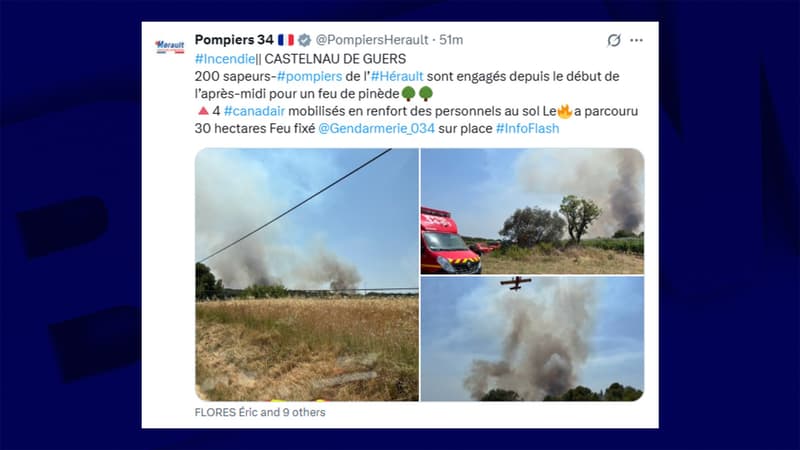Click the French flag emoji after Pompiers 34
Viewport: 800px width, 450px height.
[286, 40]
